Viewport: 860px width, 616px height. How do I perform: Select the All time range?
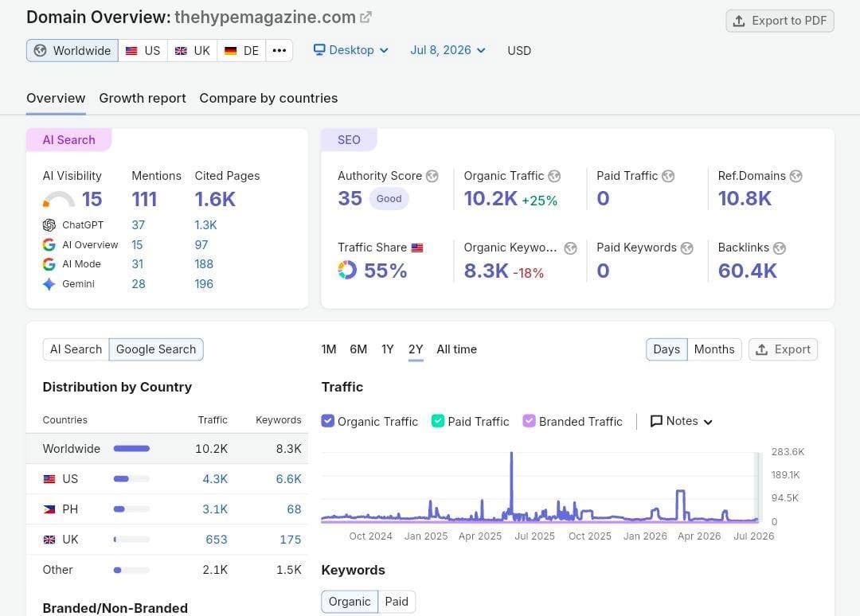pyautogui.click(x=457, y=349)
